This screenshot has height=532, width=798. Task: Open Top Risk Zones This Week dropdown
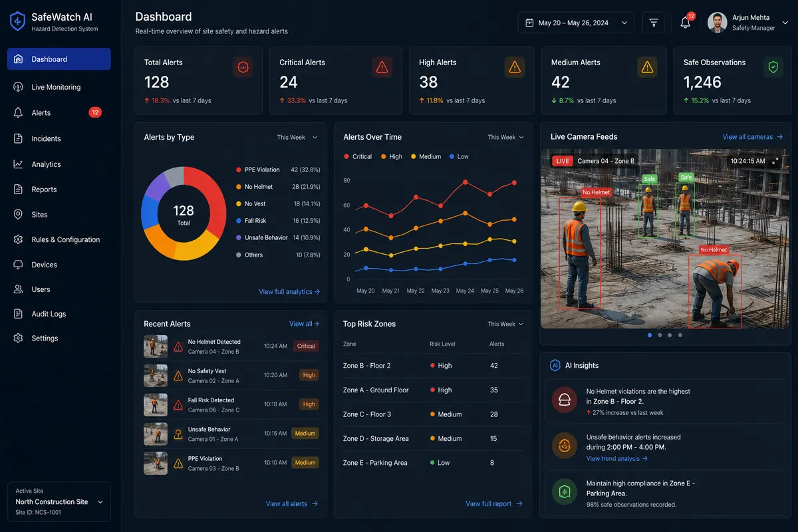505,325
